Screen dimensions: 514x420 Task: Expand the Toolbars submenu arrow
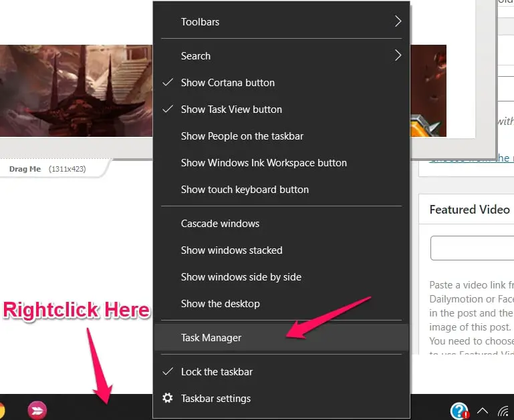tap(398, 21)
